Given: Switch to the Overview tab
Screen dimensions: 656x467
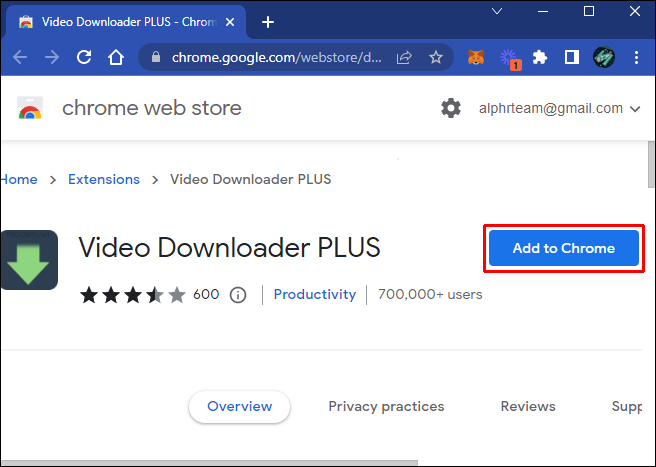Looking at the screenshot, I should click(x=239, y=406).
